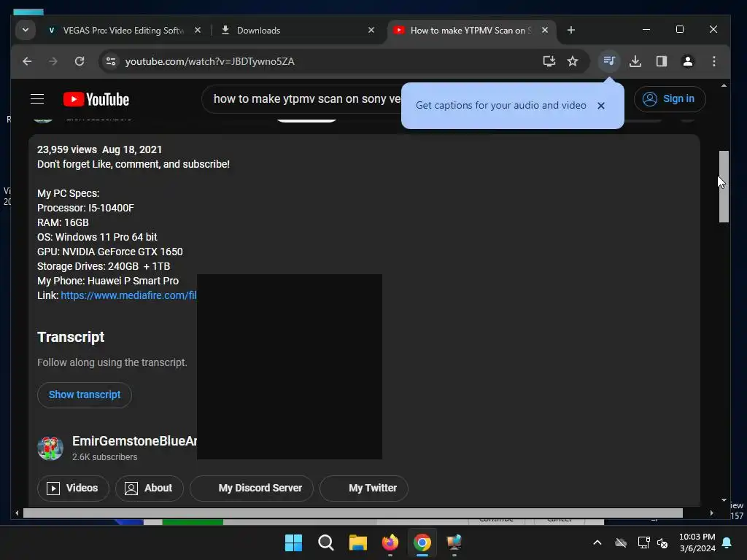Click the horizontal scrollbar right arrow

tap(712, 513)
